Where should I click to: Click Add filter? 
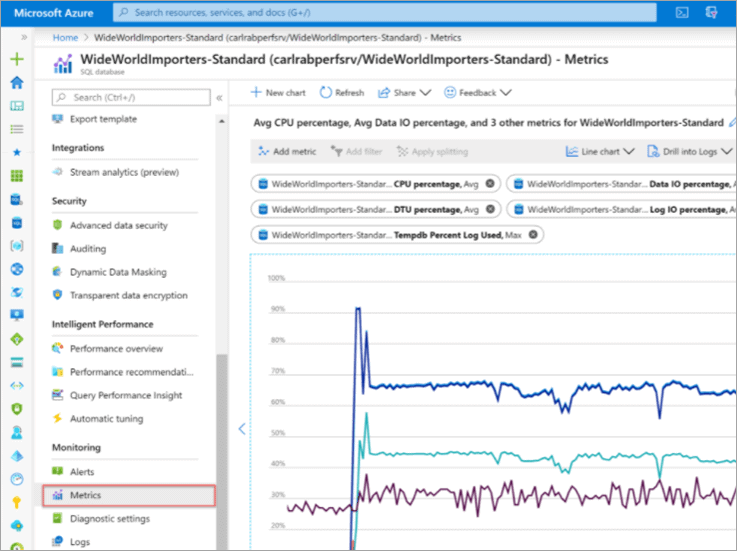(x=356, y=151)
